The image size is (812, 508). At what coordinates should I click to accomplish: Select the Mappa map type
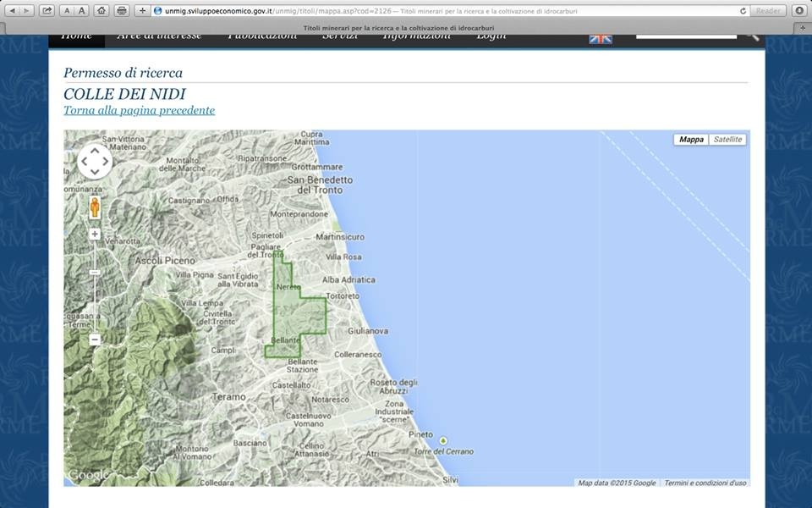[691, 140]
